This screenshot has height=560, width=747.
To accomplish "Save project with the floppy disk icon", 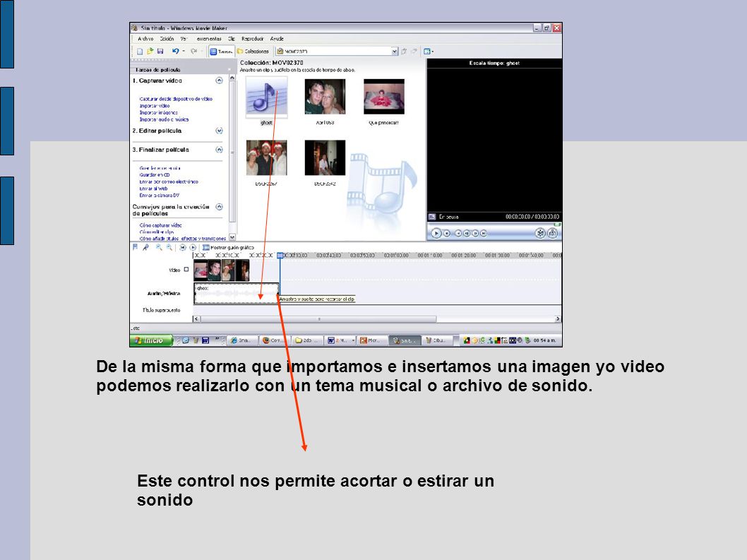I will pyautogui.click(x=160, y=52).
